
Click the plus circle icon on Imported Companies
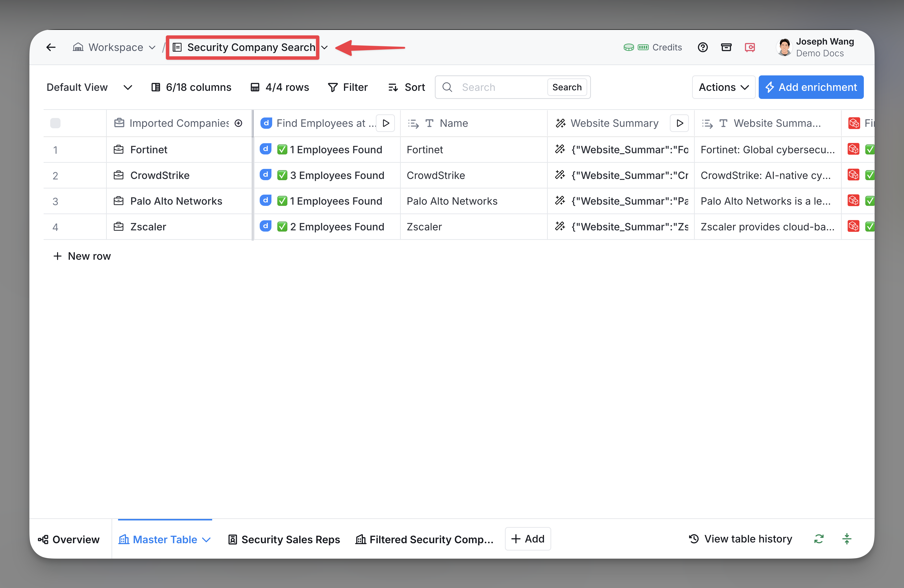pyautogui.click(x=239, y=123)
